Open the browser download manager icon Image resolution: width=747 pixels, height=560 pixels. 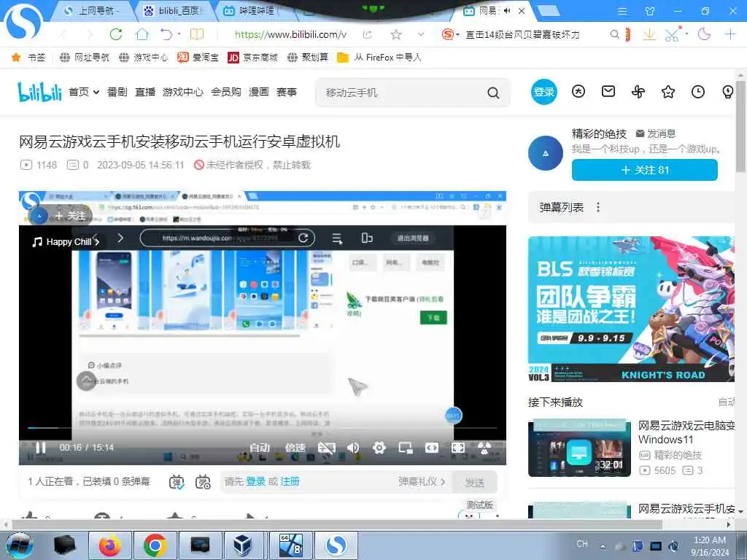point(649,34)
